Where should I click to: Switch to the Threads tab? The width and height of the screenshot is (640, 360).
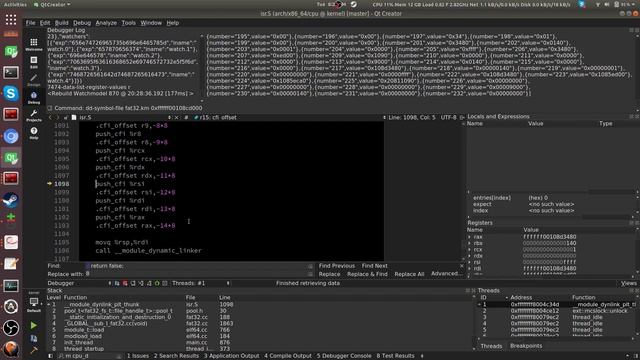(x=491, y=346)
